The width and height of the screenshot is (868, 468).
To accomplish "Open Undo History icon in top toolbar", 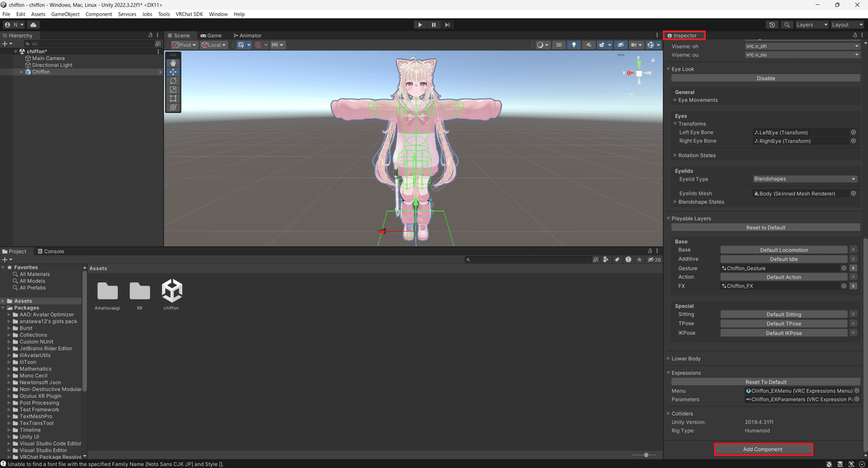I will click(773, 25).
